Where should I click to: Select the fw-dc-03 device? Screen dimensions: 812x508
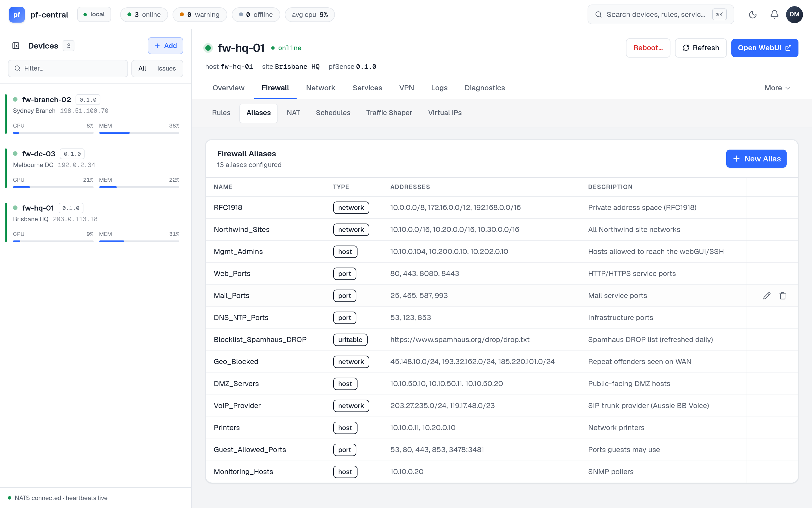coord(96,168)
